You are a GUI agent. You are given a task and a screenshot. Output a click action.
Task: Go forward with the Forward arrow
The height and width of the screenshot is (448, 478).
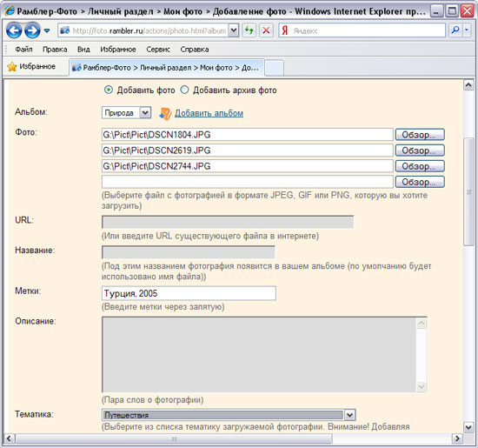click(32, 30)
